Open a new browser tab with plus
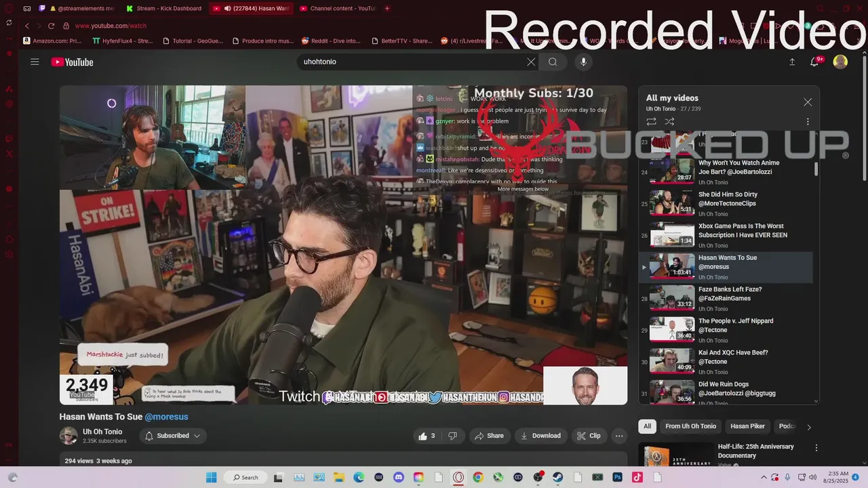 (x=387, y=9)
